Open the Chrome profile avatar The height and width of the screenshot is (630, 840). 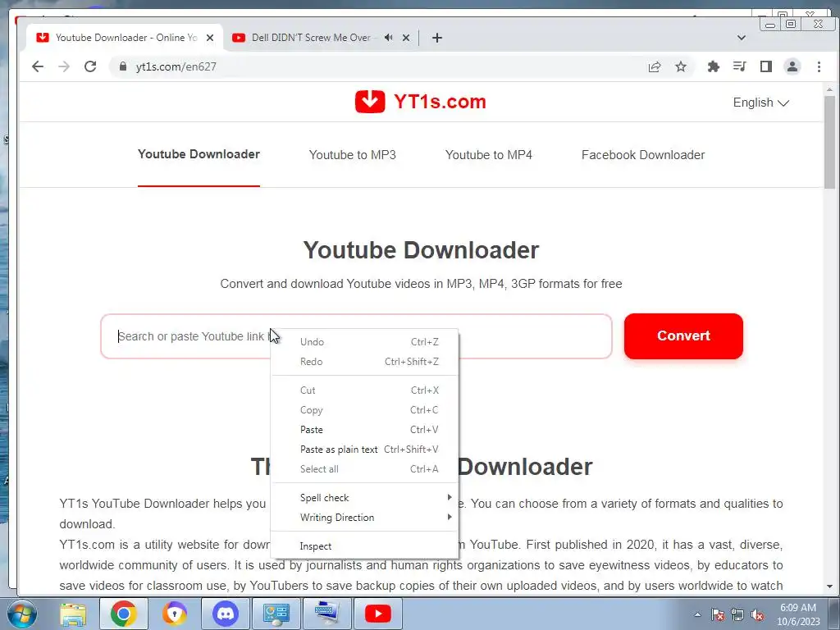[792, 66]
